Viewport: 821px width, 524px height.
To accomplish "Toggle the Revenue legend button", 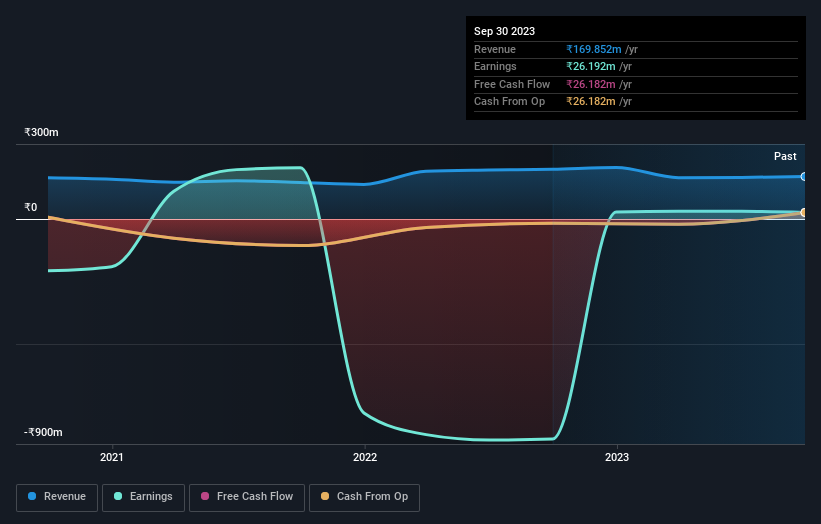I will [57, 497].
